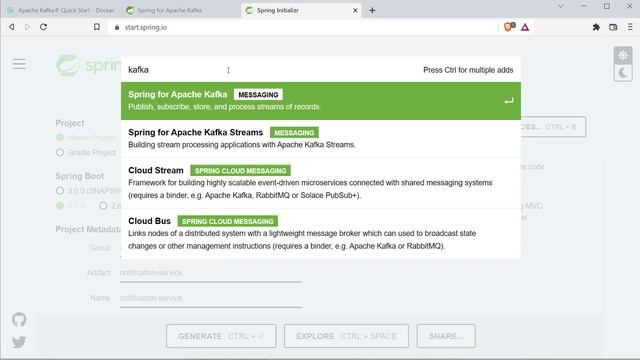The width and height of the screenshot is (640, 360).
Task: Click the Add Dependencies CTRL + B button
Action: pyautogui.click(x=553, y=127)
